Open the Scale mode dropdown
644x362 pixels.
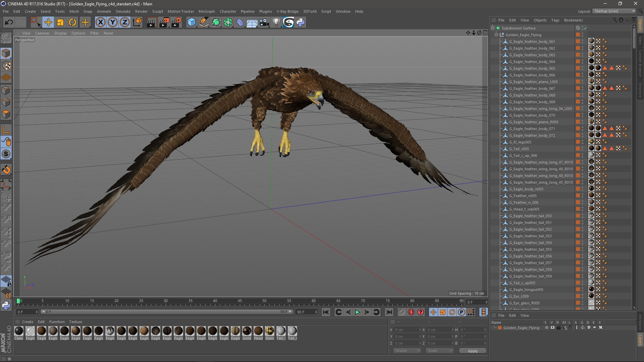pos(440,351)
